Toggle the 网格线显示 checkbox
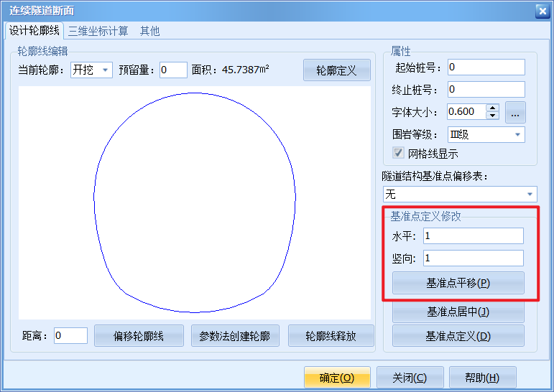Screen dimensions: 554x392 pyautogui.click(x=398, y=153)
